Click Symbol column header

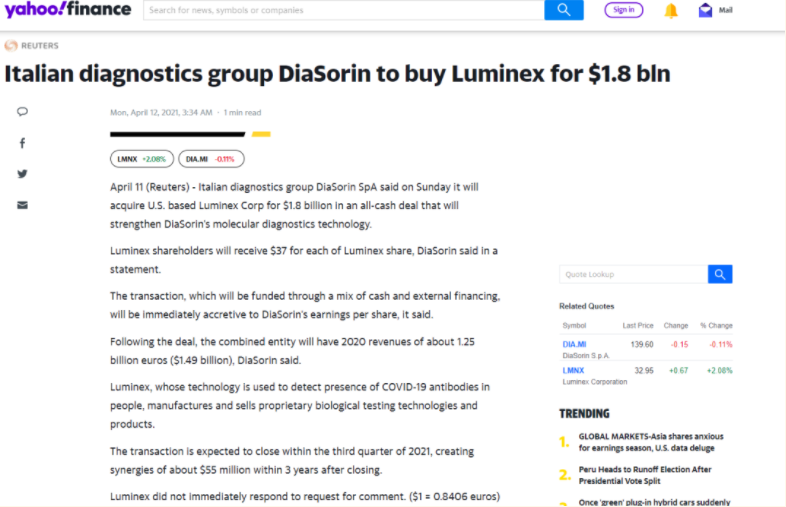pos(574,325)
